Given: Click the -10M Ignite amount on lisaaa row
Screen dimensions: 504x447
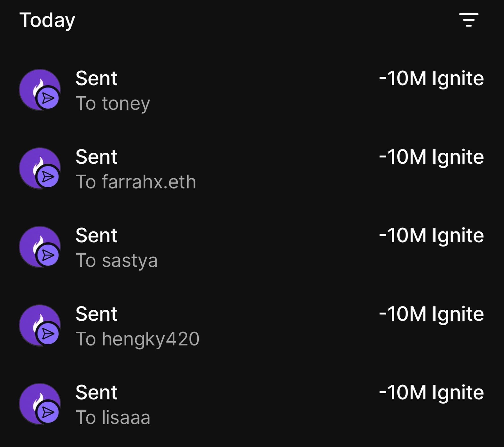Looking at the screenshot, I should [432, 393].
